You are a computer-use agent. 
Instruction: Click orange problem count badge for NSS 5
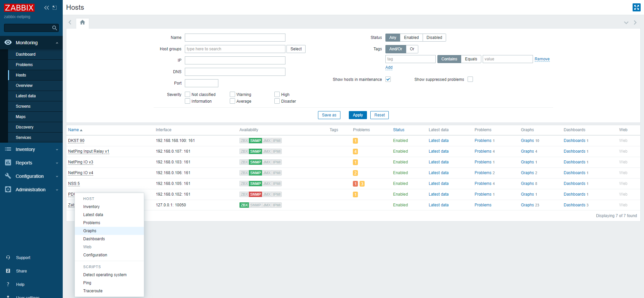pos(362,184)
